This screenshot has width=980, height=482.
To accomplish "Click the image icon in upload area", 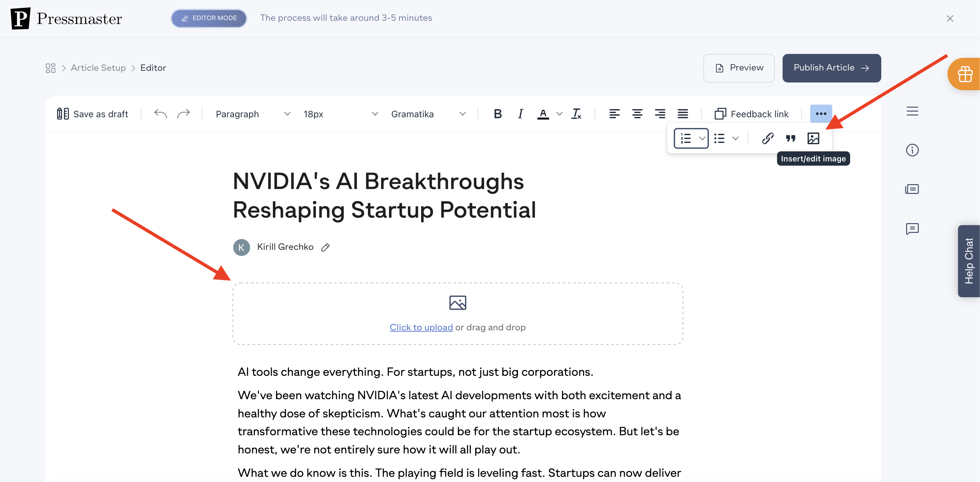I will 458,303.
